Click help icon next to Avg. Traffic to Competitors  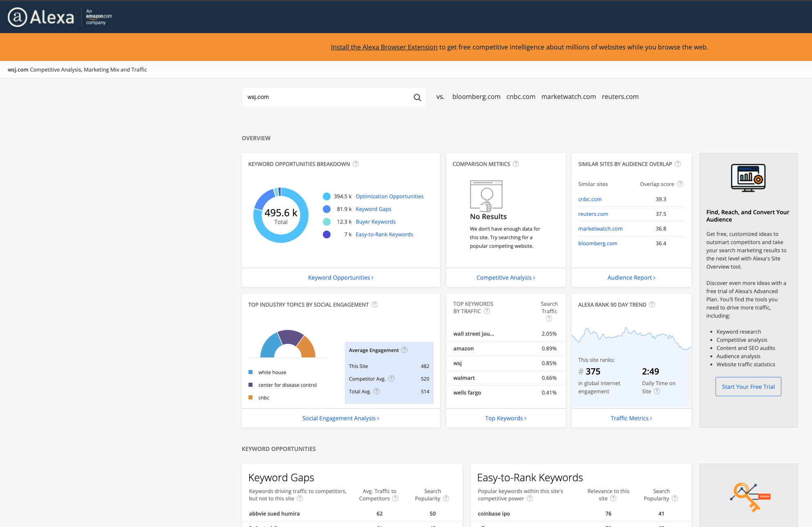[396, 498]
